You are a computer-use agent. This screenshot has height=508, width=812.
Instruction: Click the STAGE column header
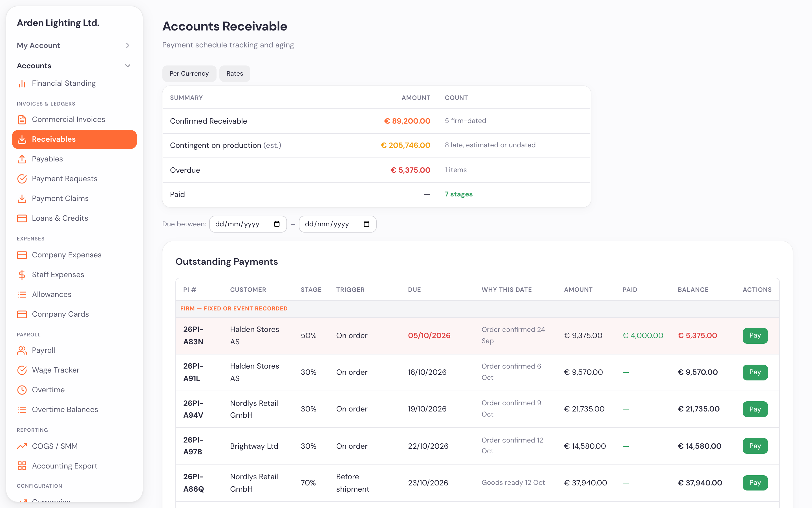pos(311,290)
